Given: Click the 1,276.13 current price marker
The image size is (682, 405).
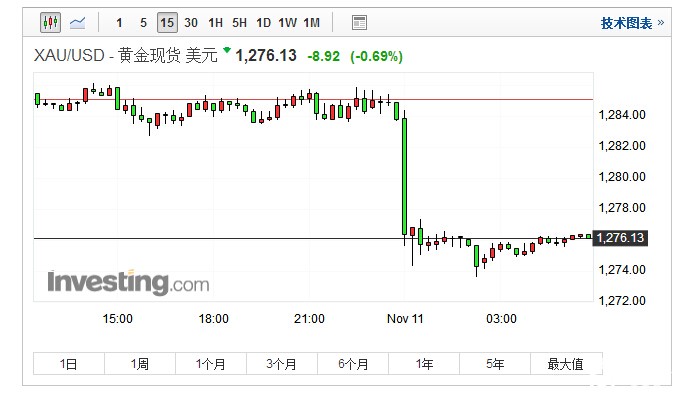Looking at the screenshot, I should [x=620, y=238].
